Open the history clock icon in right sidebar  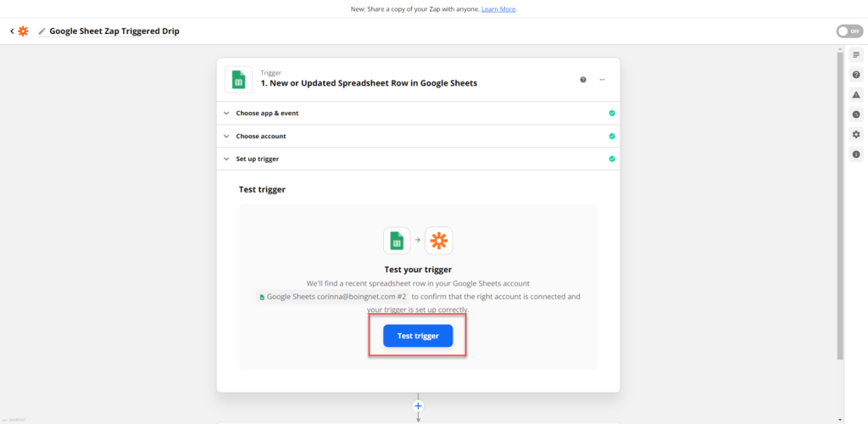[856, 114]
